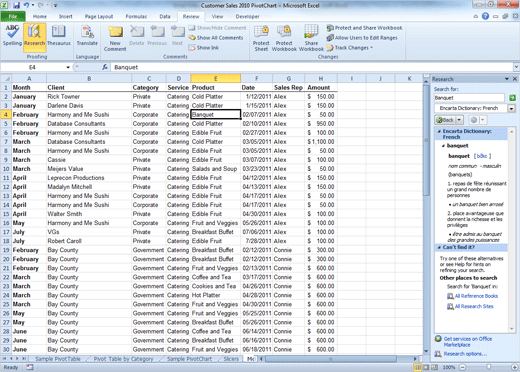The width and height of the screenshot is (520, 372).
Task: Open the Back button history dropdown
Action: coord(460,120)
